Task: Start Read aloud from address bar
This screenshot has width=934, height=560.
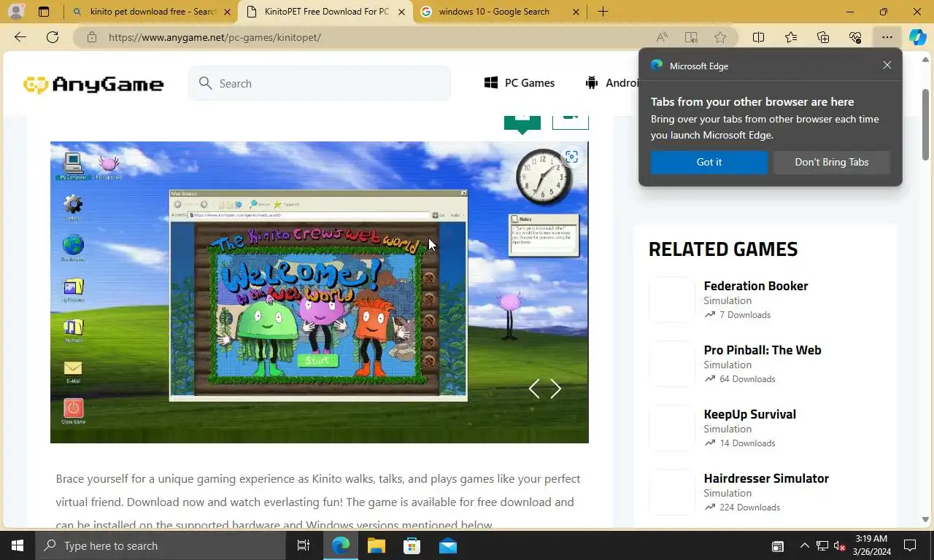Action: tap(662, 37)
